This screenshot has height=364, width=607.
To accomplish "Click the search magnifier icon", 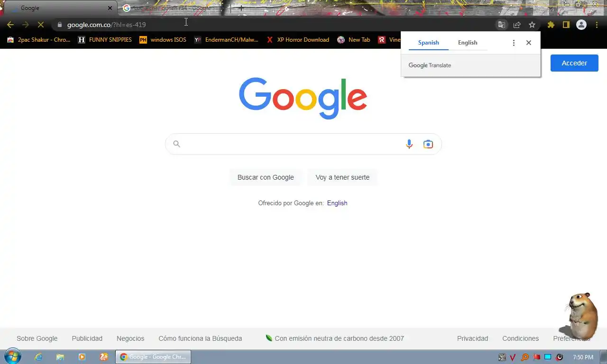I will click(176, 144).
